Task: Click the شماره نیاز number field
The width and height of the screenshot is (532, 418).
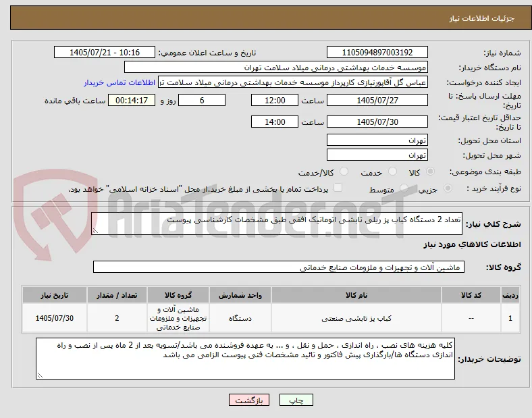Action: tap(377, 52)
